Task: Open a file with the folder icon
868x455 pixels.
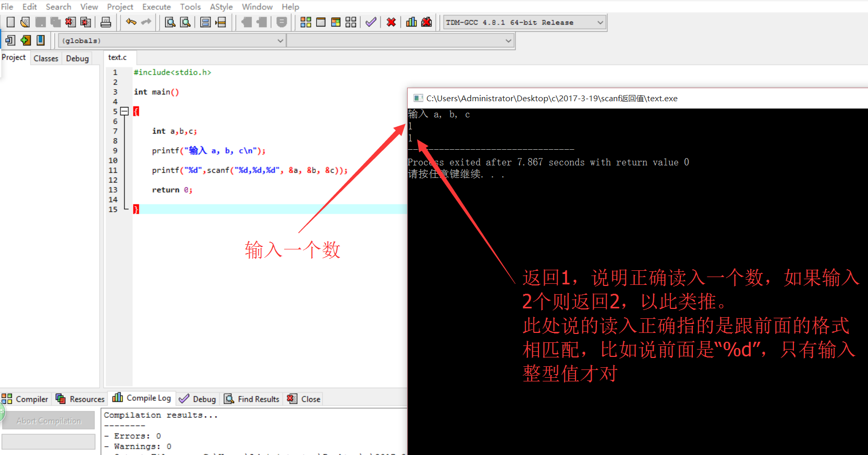Action: pyautogui.click(x=25, y=22)
